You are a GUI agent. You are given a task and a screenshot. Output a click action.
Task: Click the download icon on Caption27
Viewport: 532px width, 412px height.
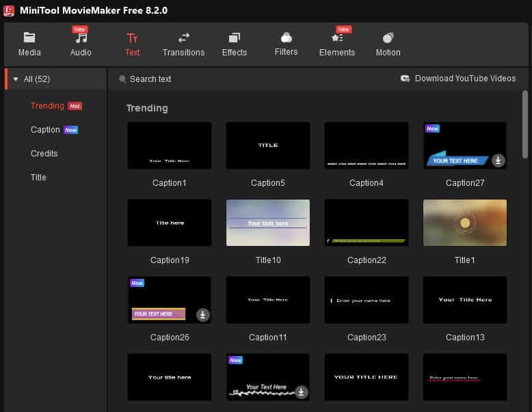[x=498, y=161]
